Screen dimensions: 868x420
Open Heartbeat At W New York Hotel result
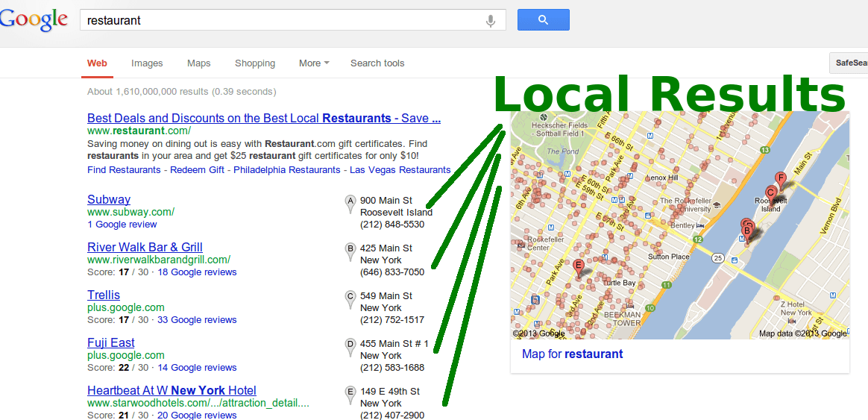(x=172, y=390)
